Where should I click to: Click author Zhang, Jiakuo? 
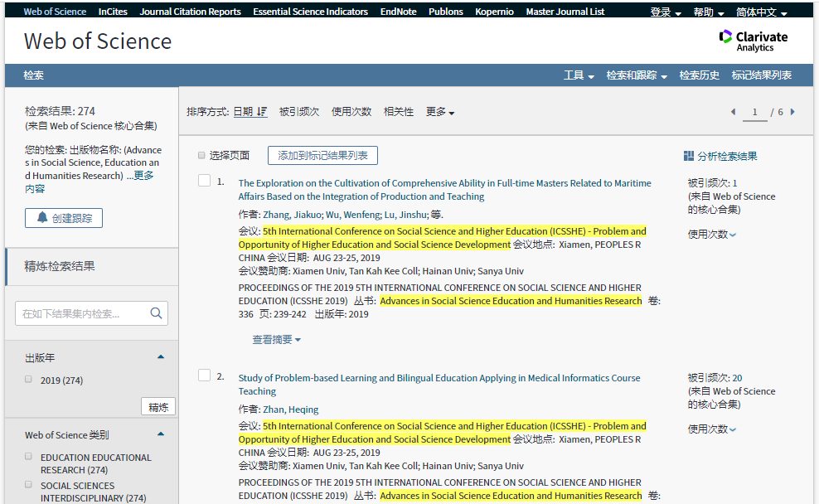click(x=293, y=215)
